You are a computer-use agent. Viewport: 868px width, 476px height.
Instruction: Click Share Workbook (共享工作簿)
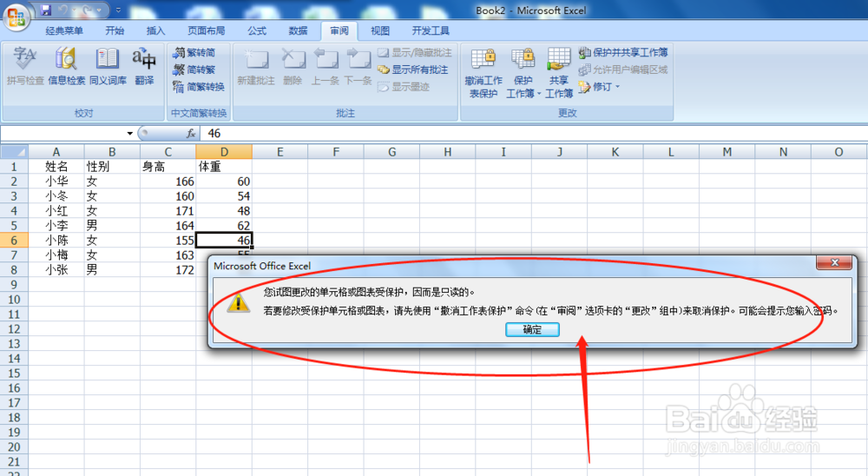(x=558, y=73)
